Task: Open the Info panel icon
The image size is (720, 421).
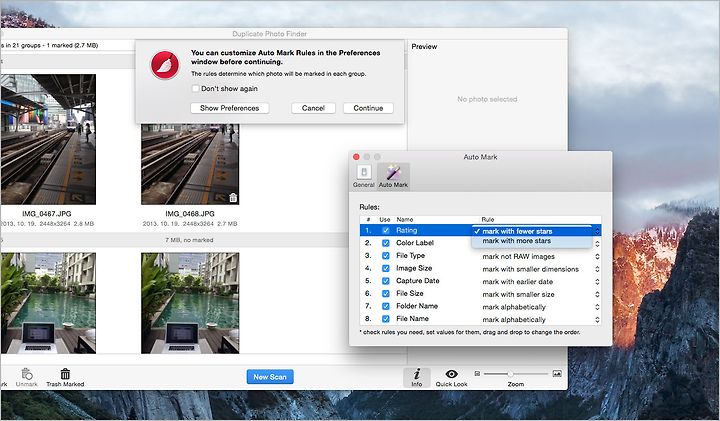Action: pyautogui.click(x=416, y=374)
